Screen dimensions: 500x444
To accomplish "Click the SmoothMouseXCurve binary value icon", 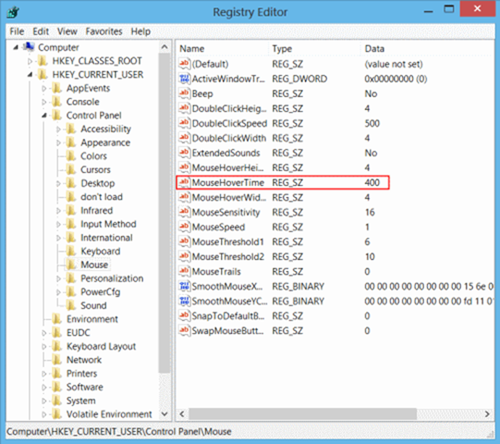I will coord(184,286).
